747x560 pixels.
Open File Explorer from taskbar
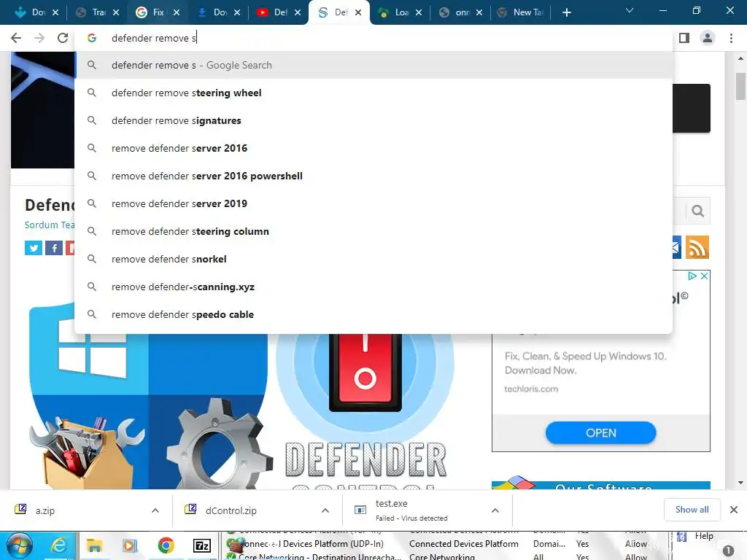click(x=94, y=545)
